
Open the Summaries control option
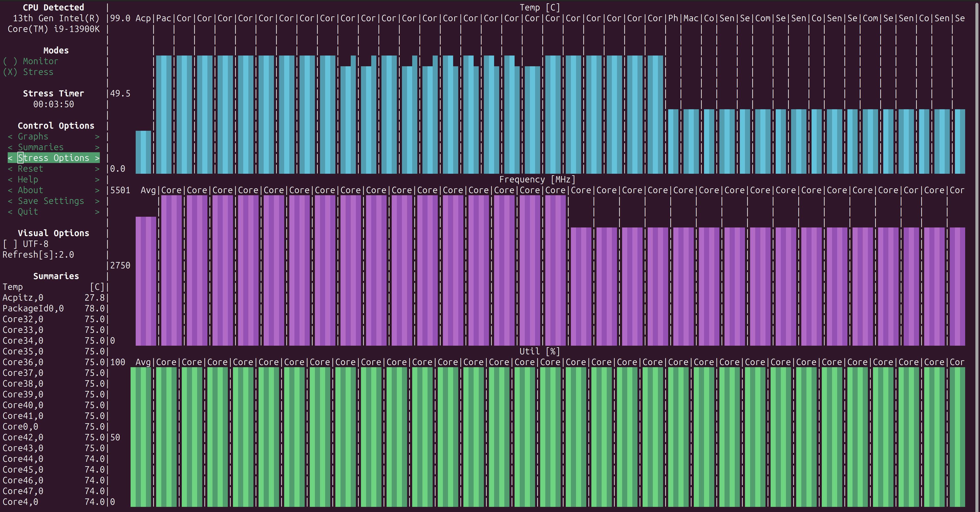pyautogui.click(x=41, y=147)
